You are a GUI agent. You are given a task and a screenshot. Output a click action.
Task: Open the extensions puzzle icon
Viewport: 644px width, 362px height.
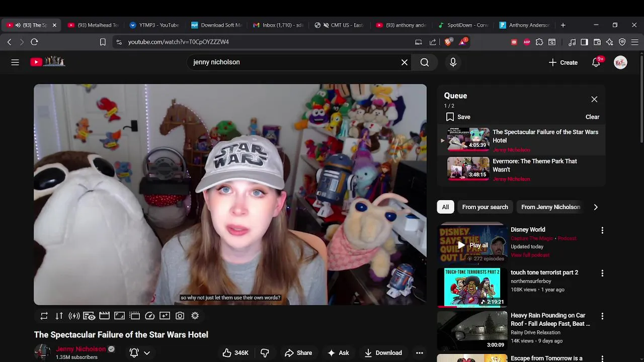coord(539,42)
